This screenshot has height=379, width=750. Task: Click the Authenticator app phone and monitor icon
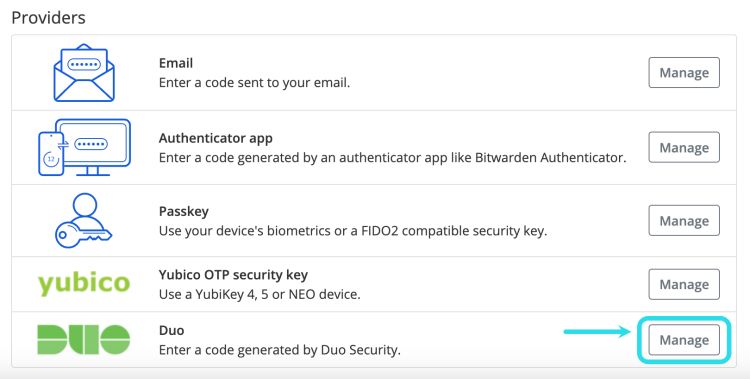tap(84, 147)
